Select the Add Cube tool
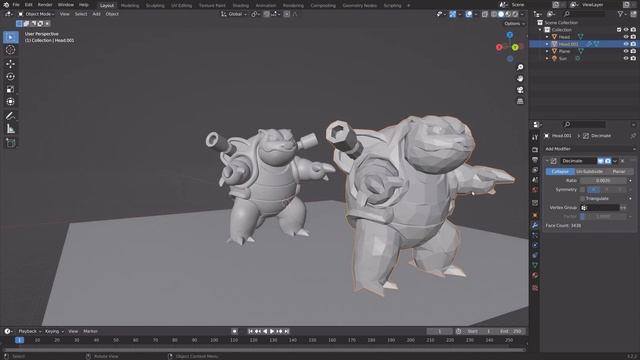640x360 pixels. [11, 143]
